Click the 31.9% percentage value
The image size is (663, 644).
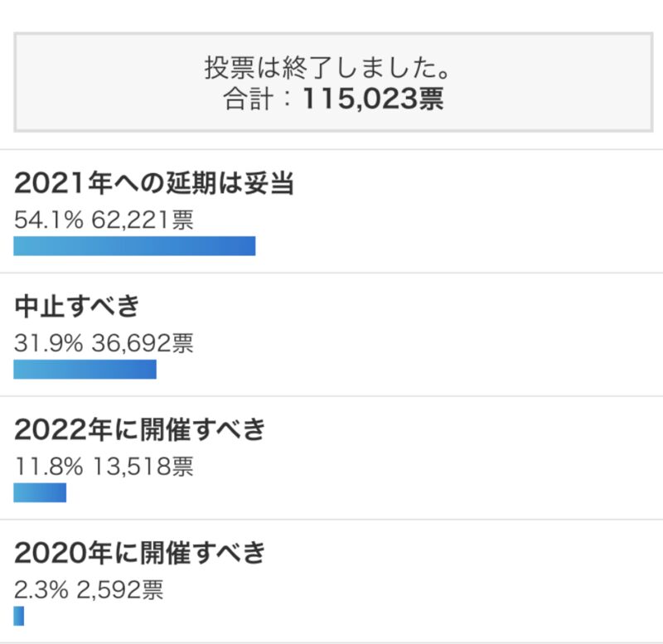48,343
